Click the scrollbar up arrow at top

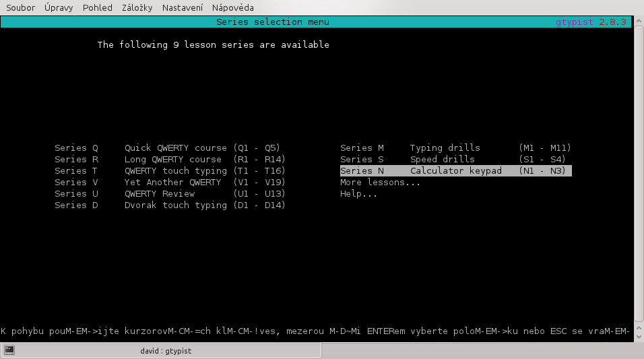click(x=639, y=21)
